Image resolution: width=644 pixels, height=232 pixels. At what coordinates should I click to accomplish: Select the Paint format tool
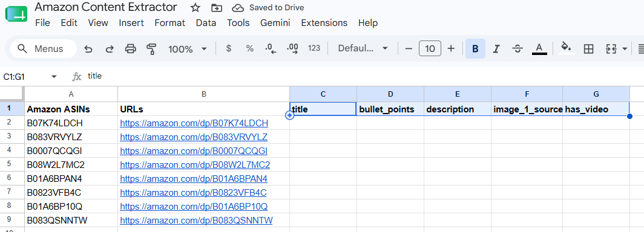point(152,49)
